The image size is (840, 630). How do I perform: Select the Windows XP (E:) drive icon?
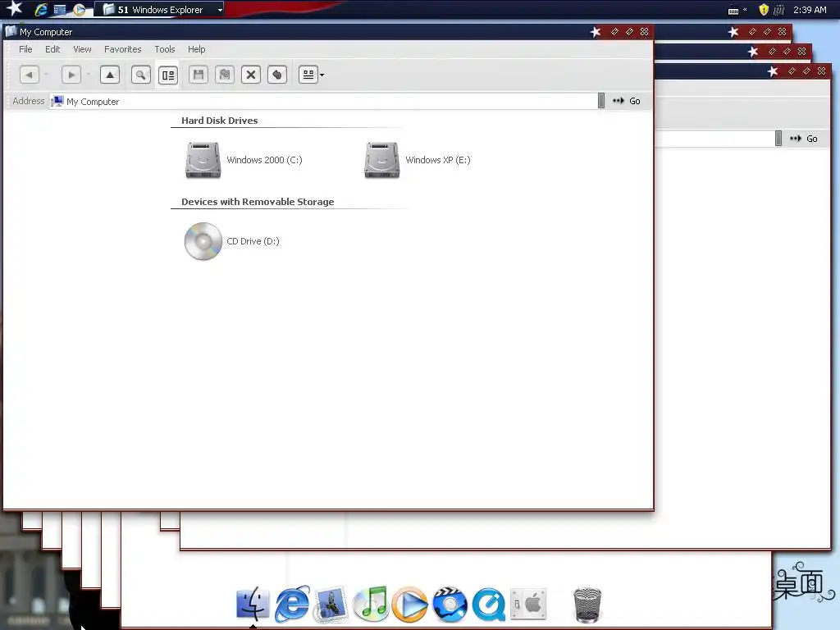[382, 160]
